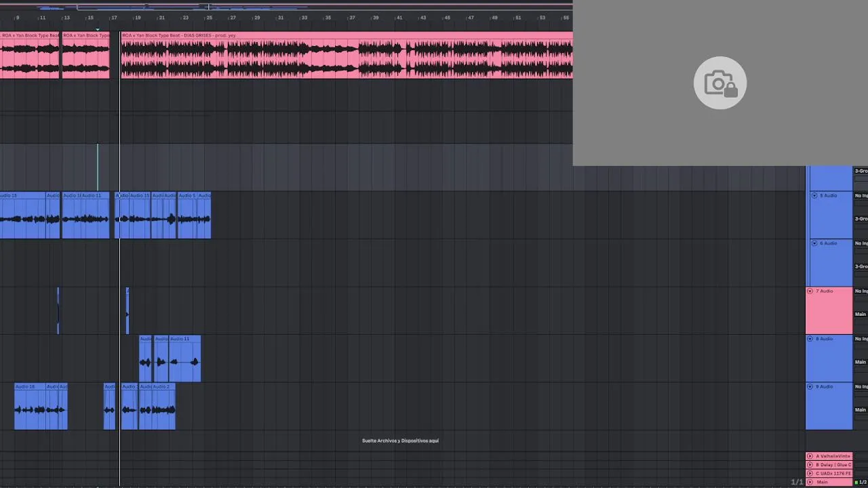Open track 5 Audio '3-Group' output chooser
Viewport: 868px width, 488px height.
pos(861,219)
